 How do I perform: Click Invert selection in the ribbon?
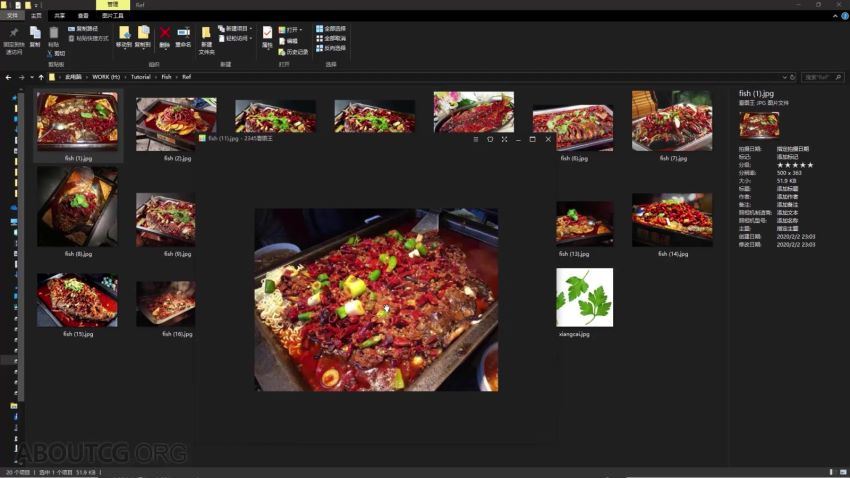click(331, 48)
